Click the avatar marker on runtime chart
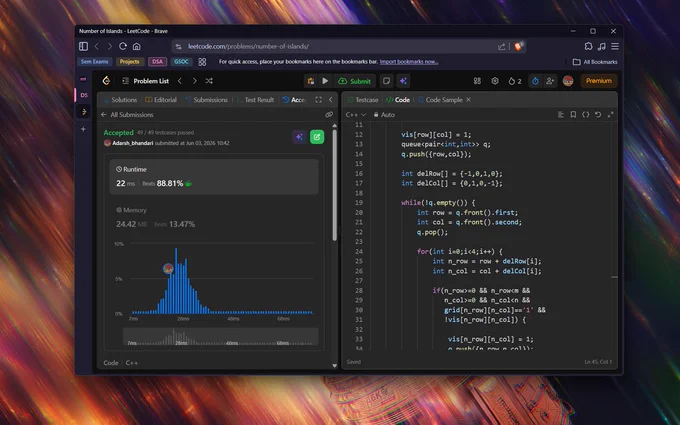This screenshot has width=680, height=425. pos(168,268)
